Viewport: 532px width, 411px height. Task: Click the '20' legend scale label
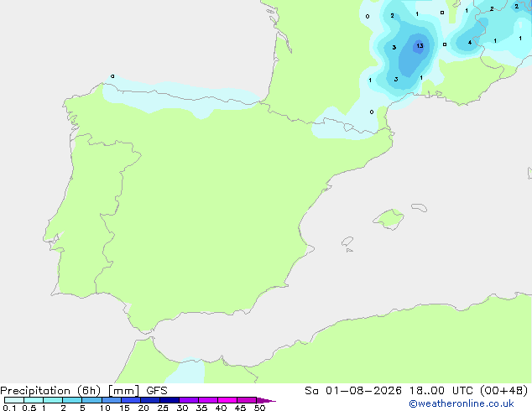pos(143,408)
